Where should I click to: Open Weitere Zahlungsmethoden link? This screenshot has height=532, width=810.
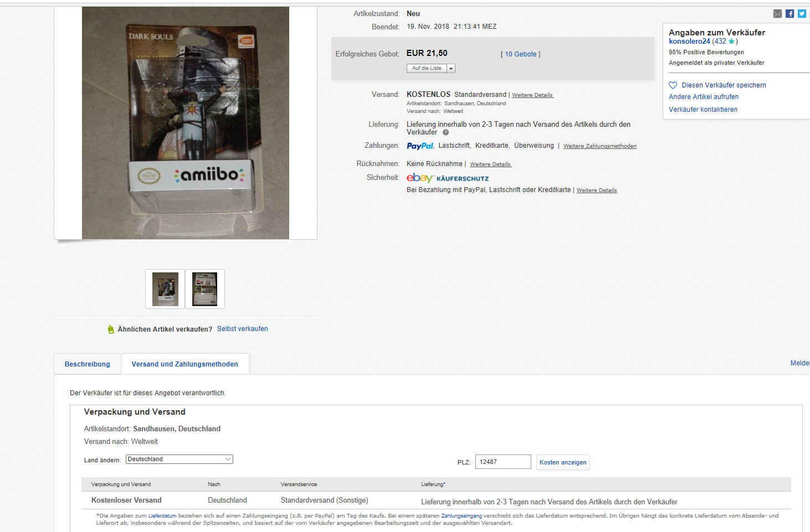tap(600, 146)
